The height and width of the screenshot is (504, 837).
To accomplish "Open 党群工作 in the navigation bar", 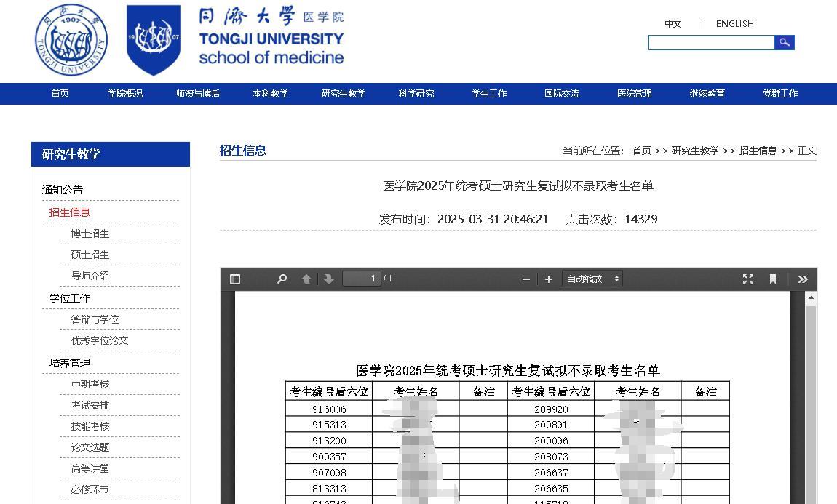I will pyautogui.click(x=780, y=93).
